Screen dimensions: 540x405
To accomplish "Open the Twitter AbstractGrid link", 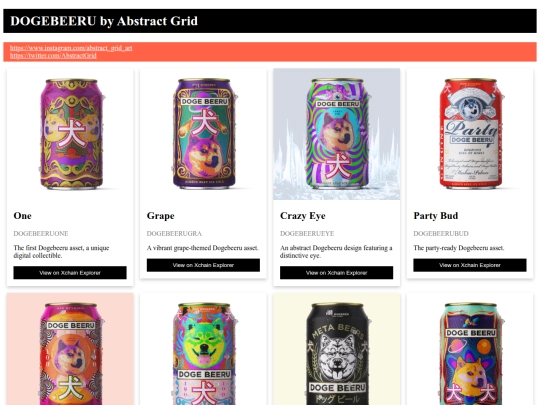I will [53, 55].
